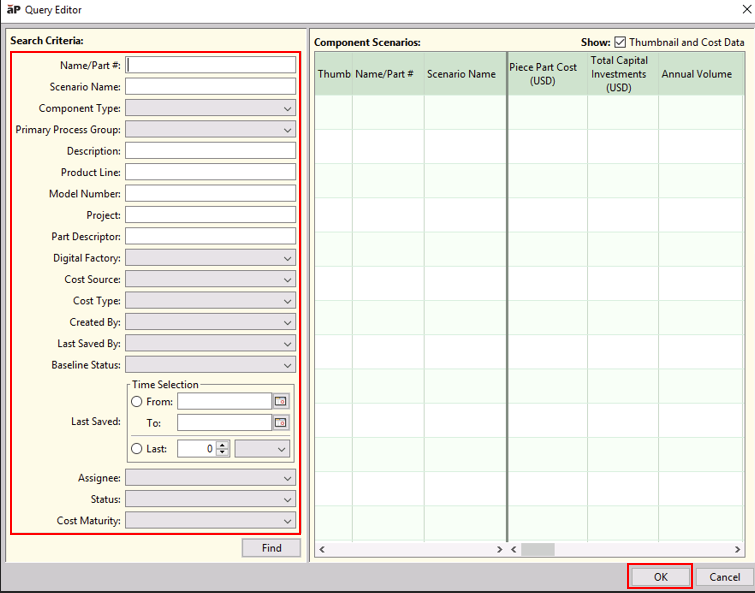The width and height of the screenshot is (755, 593).
Task: Open the To date calendar picker
Action: click(281, 423)
